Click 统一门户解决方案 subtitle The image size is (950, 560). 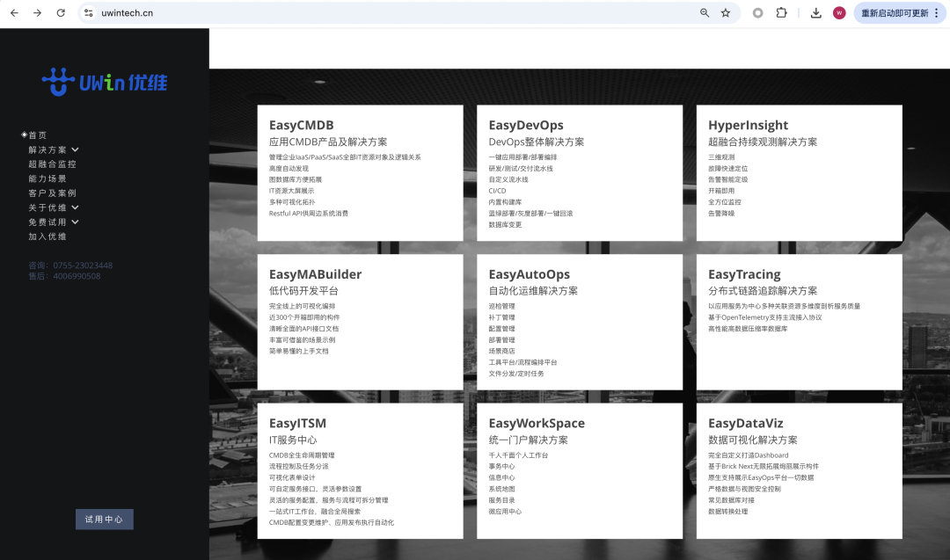tap(529, 440)
